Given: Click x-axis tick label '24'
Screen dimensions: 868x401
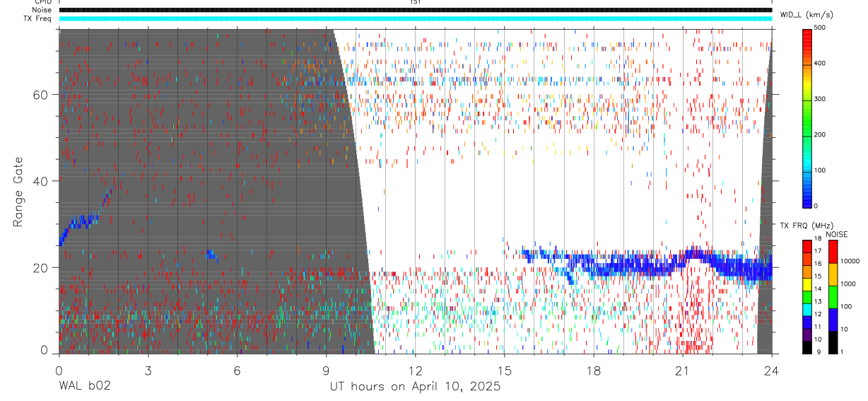Looking at the screenshot, I should coord(772,371).
